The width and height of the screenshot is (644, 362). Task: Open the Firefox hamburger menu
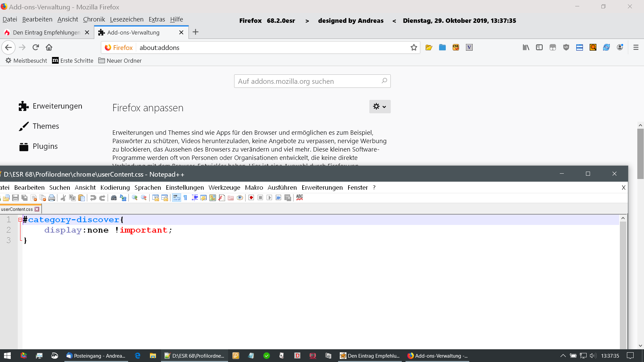point(636,48)
